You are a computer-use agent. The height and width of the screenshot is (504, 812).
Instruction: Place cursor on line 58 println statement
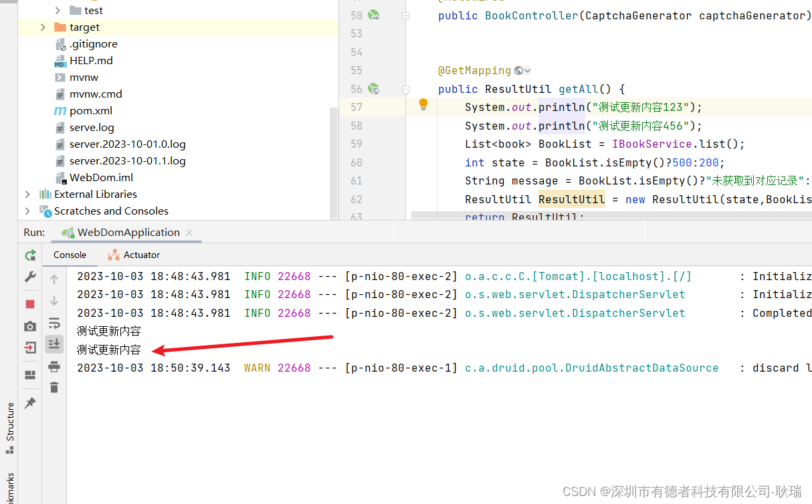584,126
